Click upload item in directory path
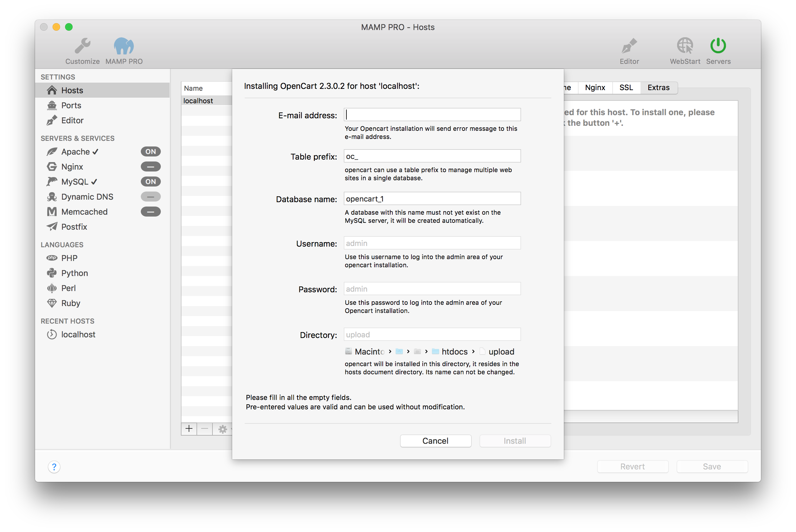Screen dimensions: 796x532 497,351
